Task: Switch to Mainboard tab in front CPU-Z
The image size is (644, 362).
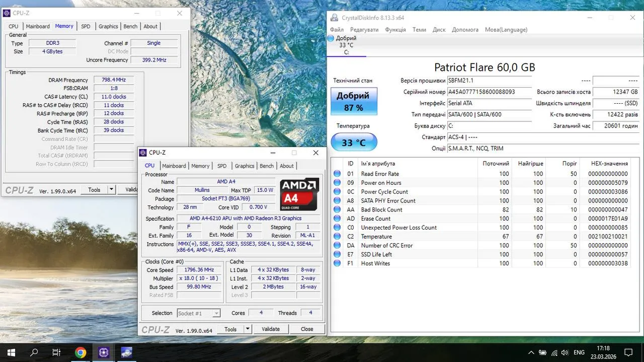Action: point(174,166)
